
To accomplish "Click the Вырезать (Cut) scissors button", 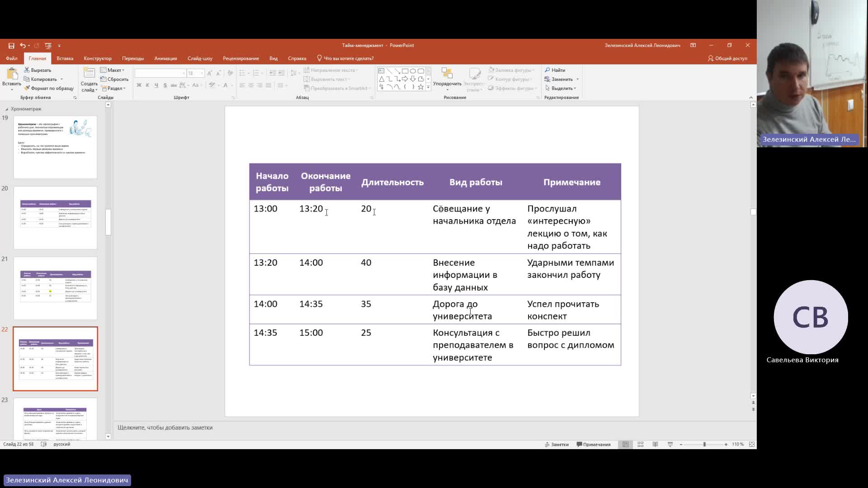I will point(38,70).
